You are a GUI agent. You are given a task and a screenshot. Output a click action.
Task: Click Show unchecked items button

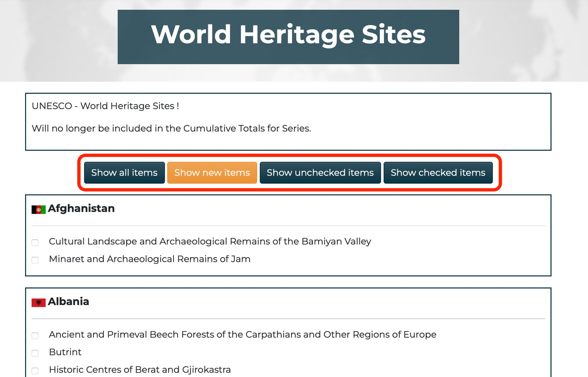[320, 173]
